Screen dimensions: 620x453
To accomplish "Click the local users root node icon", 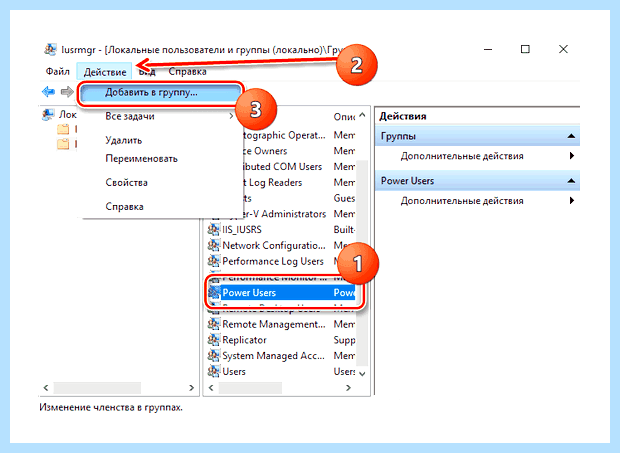I will click(48, 115).
